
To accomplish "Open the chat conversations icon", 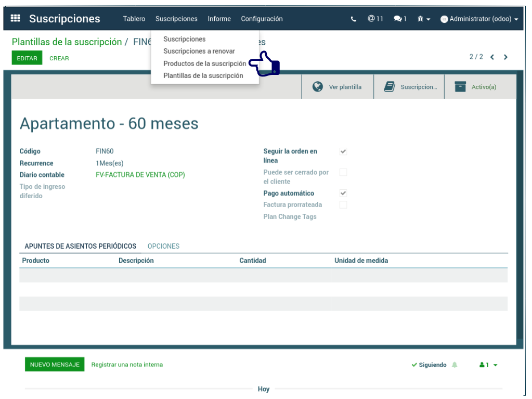I will click(400, 19).
